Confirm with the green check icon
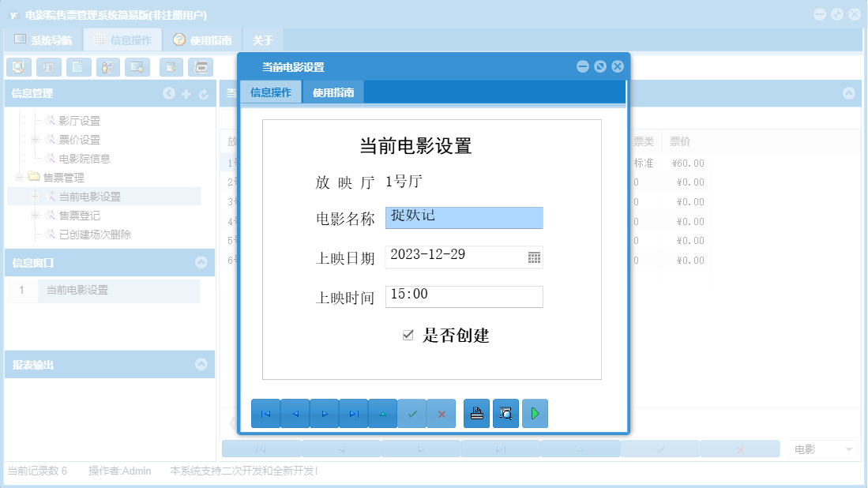868x488 pixels. tap(412, 413)
